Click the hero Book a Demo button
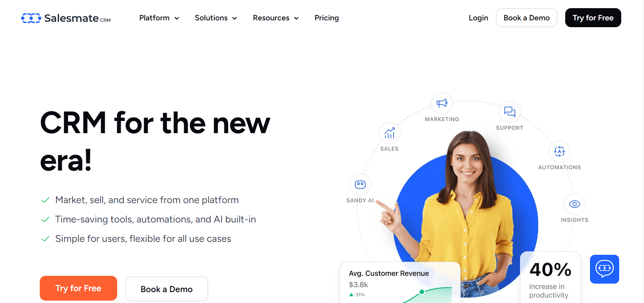The width and height of the screenshot is (644, 303). (x=166, y=289)
